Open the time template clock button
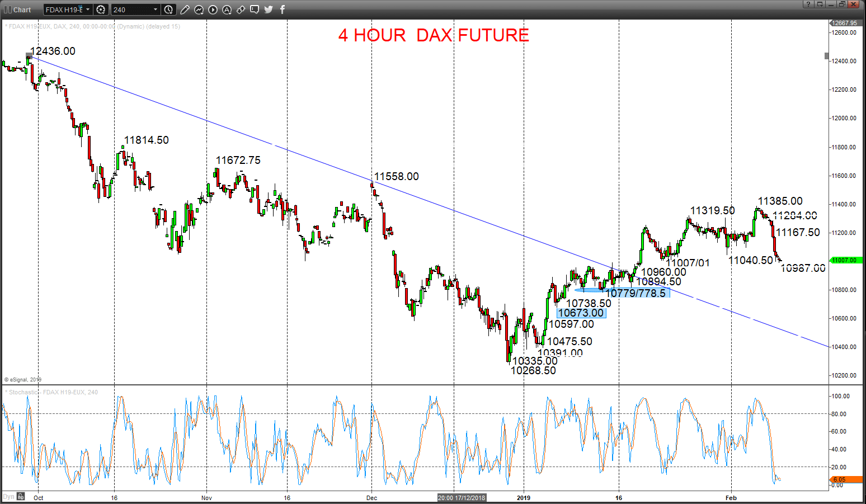This screenshot has height=504, width=866. pyautogui.click(x=169, y=10)
